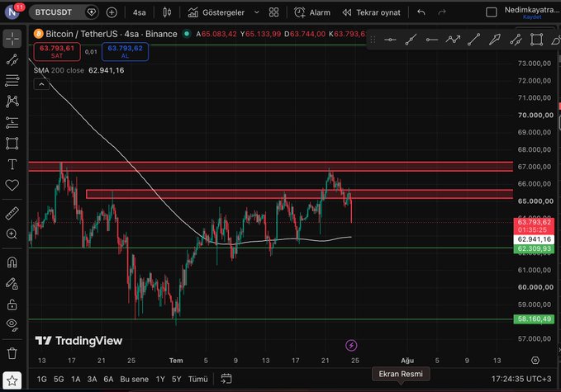Set date range to 5Y

176,379
